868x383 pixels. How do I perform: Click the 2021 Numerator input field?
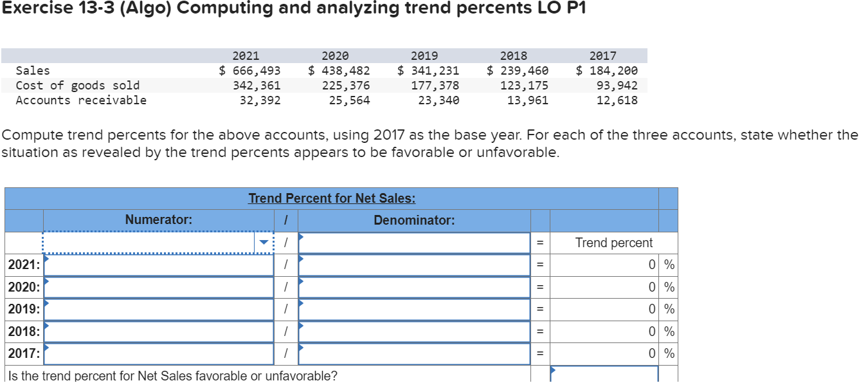(x=158, y=265)
